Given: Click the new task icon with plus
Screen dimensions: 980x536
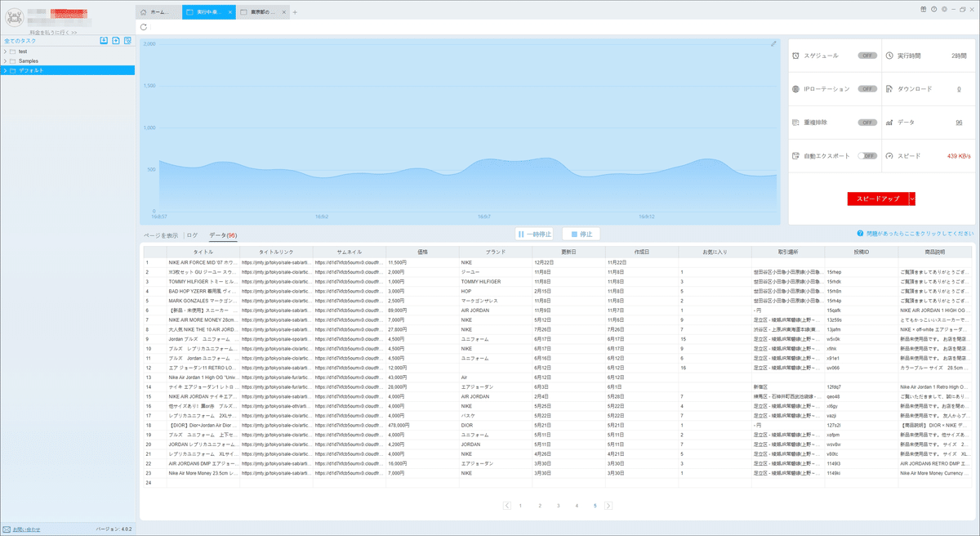Looking at the screenshot, I should click(116, 40).
